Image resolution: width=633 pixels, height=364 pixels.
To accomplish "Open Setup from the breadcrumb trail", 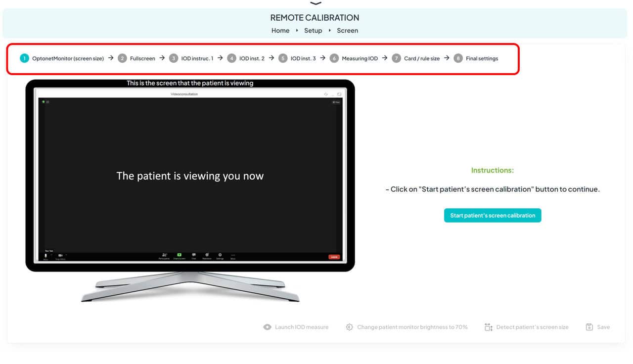I will (x=313, y=30).
